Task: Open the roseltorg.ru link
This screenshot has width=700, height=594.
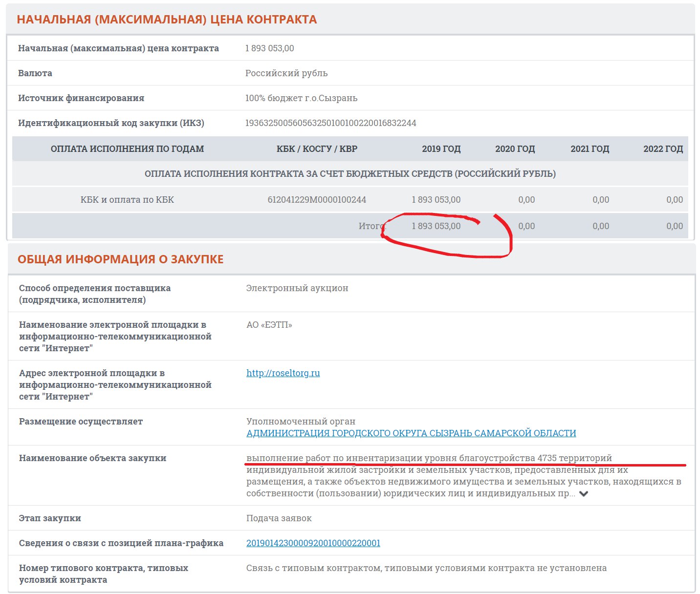Action: tap(283, 373)
